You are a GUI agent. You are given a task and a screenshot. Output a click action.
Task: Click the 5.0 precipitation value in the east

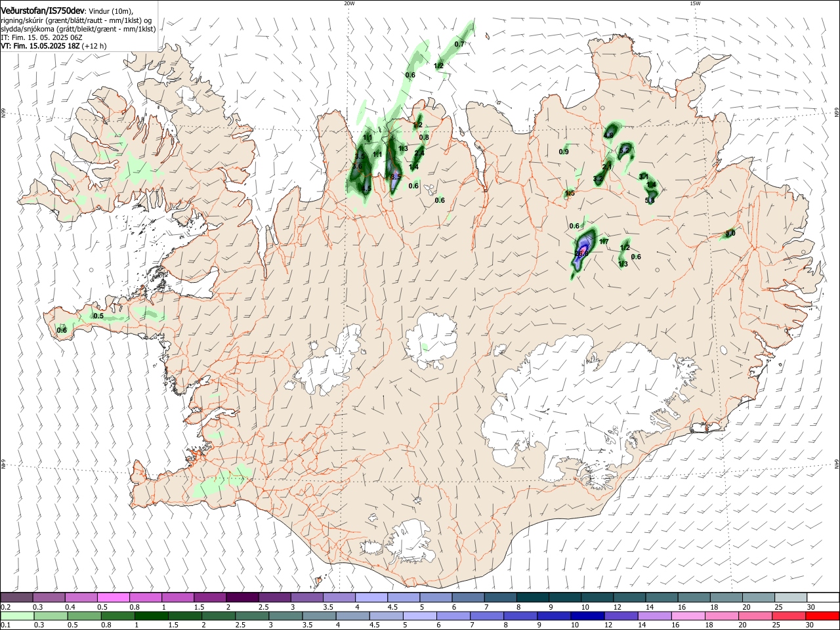coord(730,234)
